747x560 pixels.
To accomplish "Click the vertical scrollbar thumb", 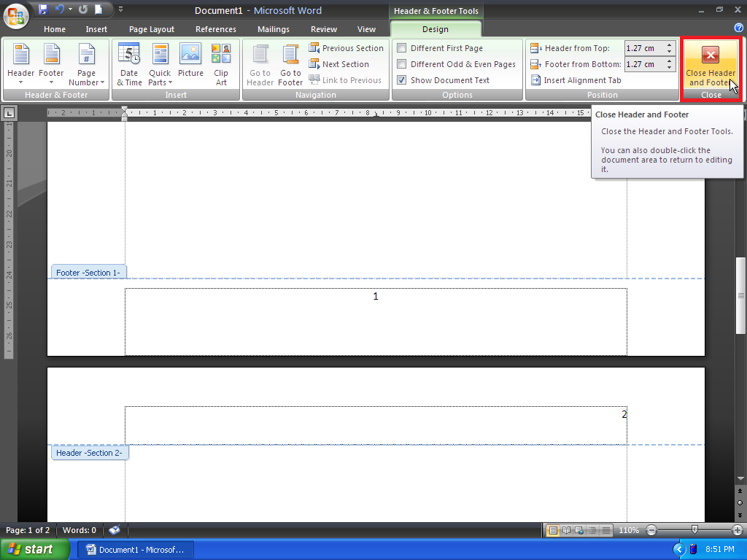I will pos(740,296).
